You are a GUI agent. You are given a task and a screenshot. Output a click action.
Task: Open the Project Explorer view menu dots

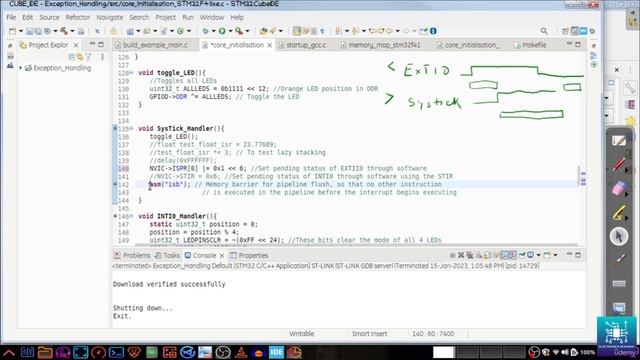pos(102,57)
